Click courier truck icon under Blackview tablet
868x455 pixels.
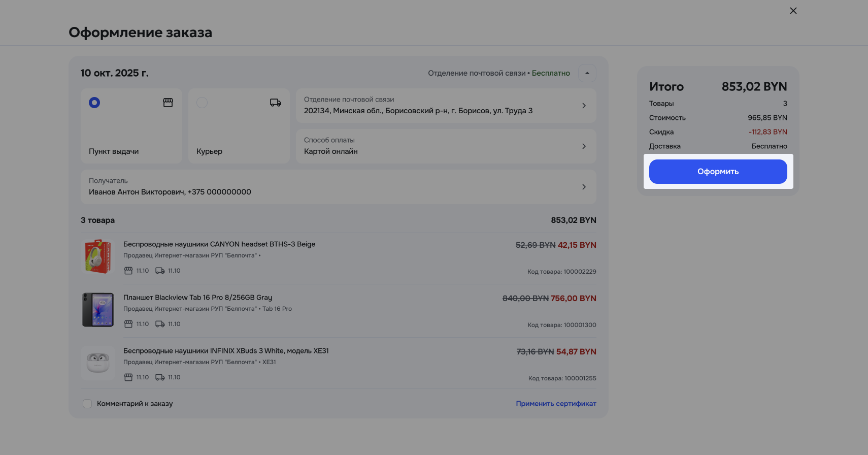(160, 324)
